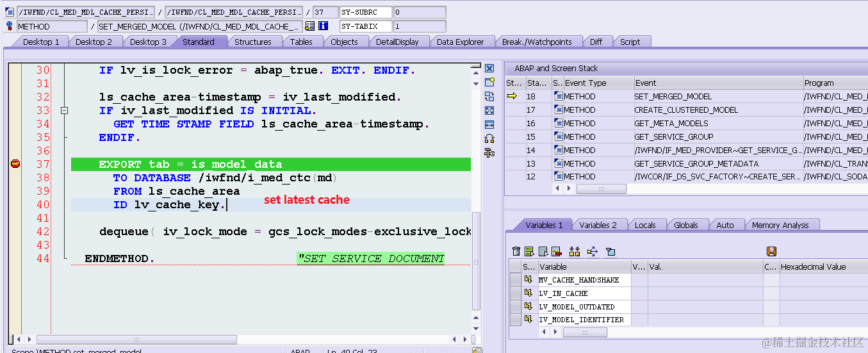Viewport: 868px width, 353px height.
Task: Click the blue info icon near SY-TABIX
Action: pos(323,26)
